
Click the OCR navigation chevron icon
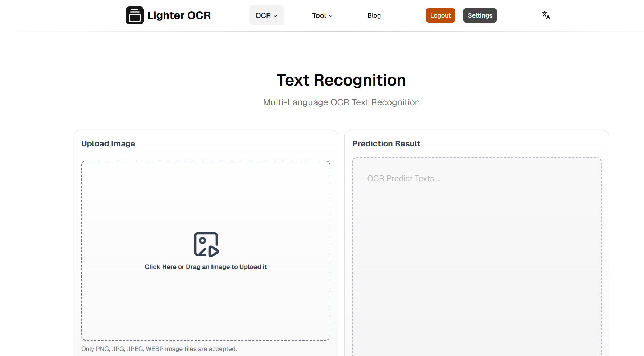click(x=275, y=16)
